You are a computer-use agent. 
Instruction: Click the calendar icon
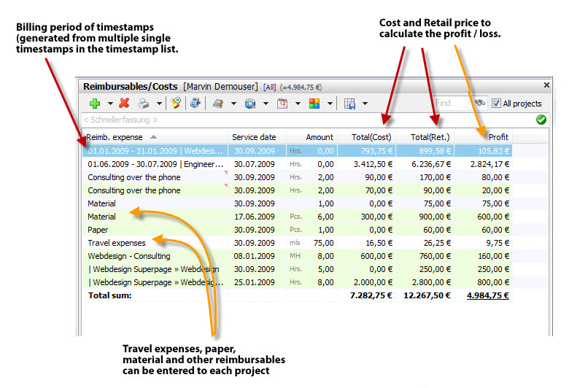click(x=282, y=104)
